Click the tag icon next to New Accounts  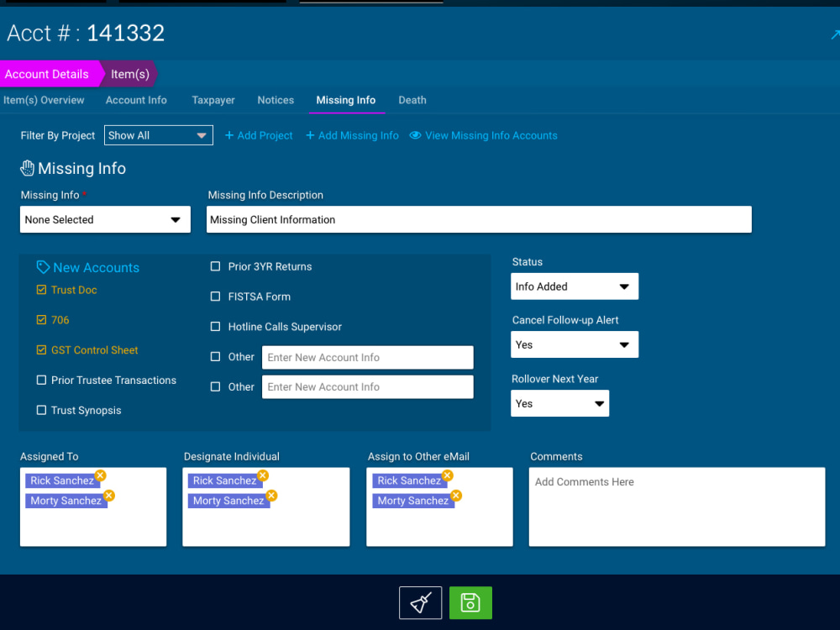point(43,267)
